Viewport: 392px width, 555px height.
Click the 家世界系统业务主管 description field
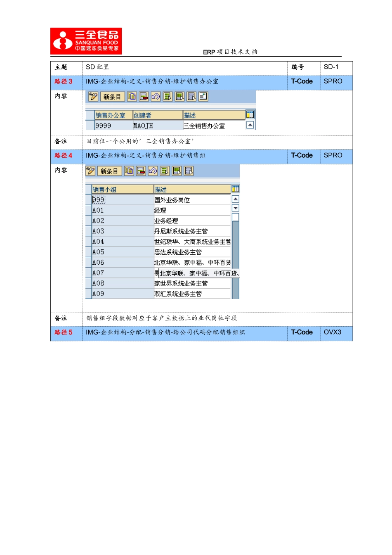click(x=192, y=283)
